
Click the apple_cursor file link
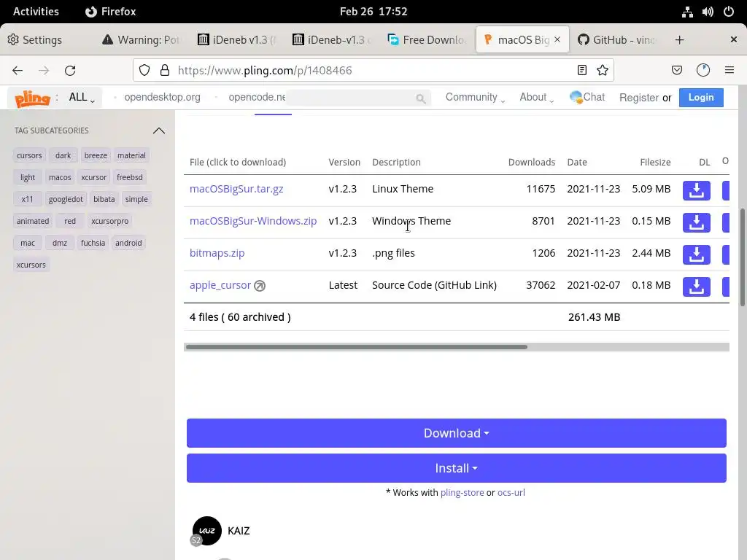coord(220,285)
